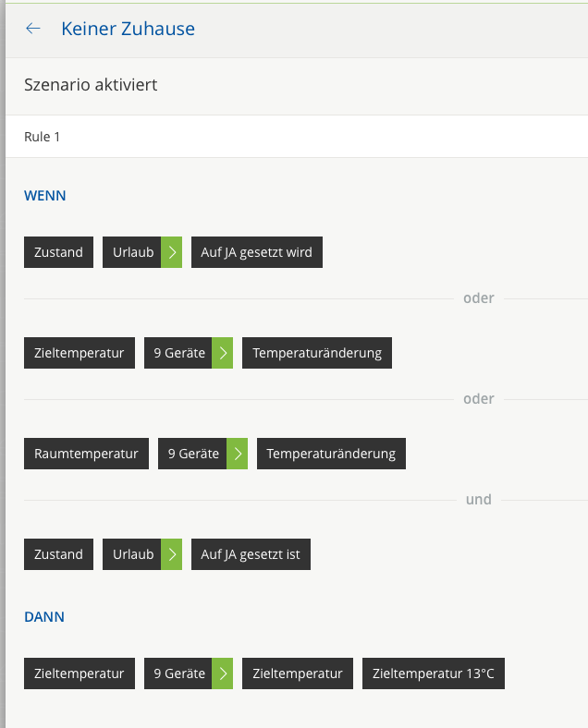Click Urlaub in the 'Auf JA gesetzt ist' row
Viewport: 588px width, 728px height.
tap(132, 554)
